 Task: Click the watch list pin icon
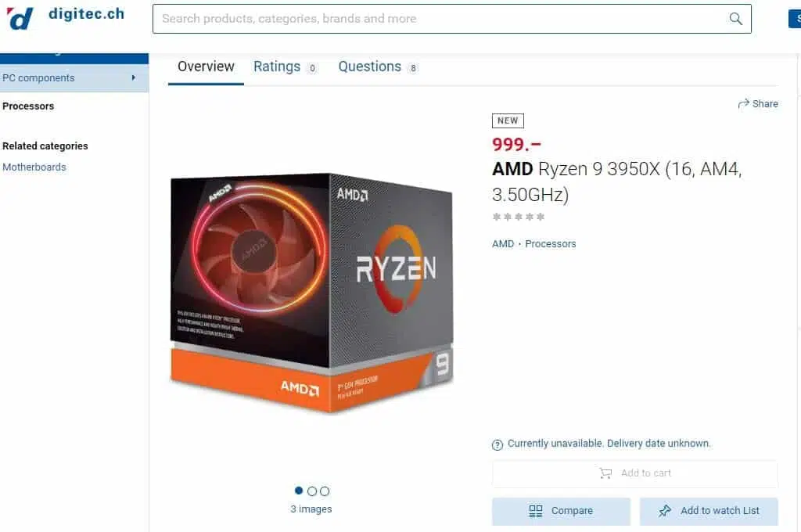tap(665, 511)
